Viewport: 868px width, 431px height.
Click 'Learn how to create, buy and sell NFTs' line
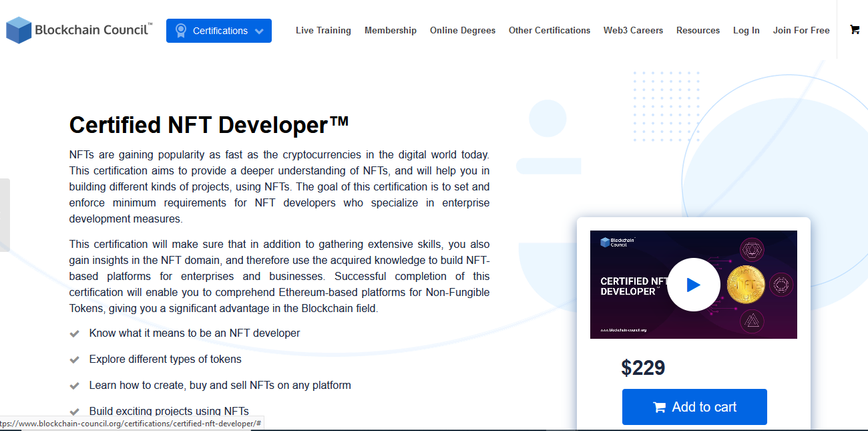[x=220, y=385]
